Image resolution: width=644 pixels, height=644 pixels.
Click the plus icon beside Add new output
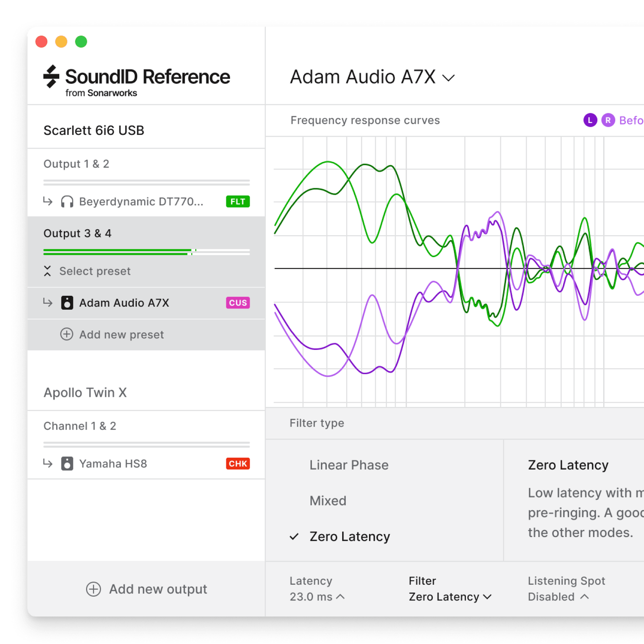coord(93,589)
